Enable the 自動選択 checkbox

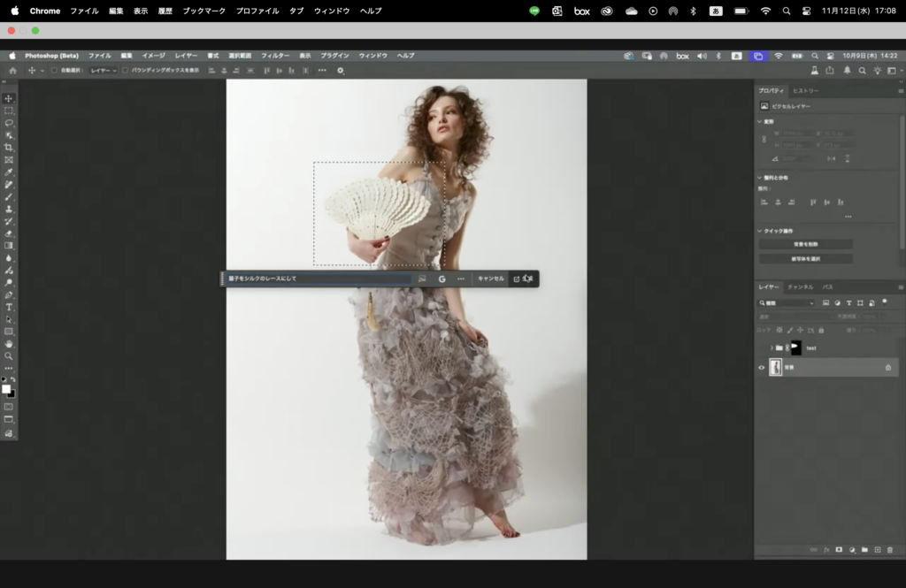pos(54,70)
